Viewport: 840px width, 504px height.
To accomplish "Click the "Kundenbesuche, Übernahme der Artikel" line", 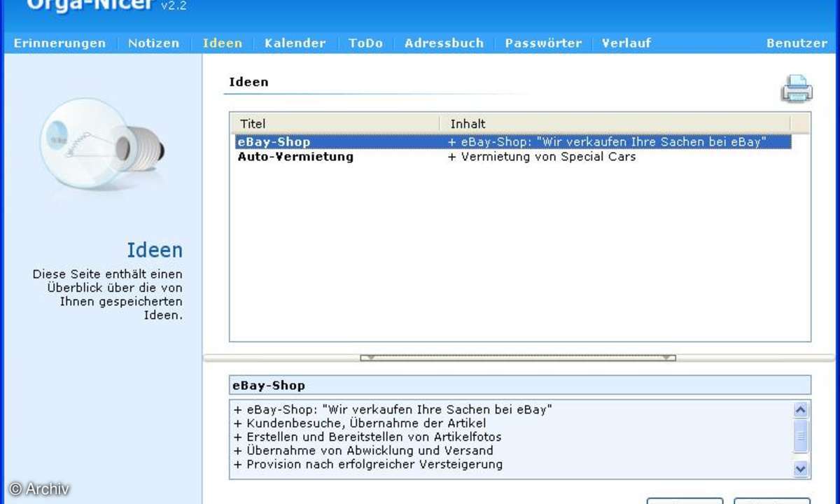I will tap(360, 423).
